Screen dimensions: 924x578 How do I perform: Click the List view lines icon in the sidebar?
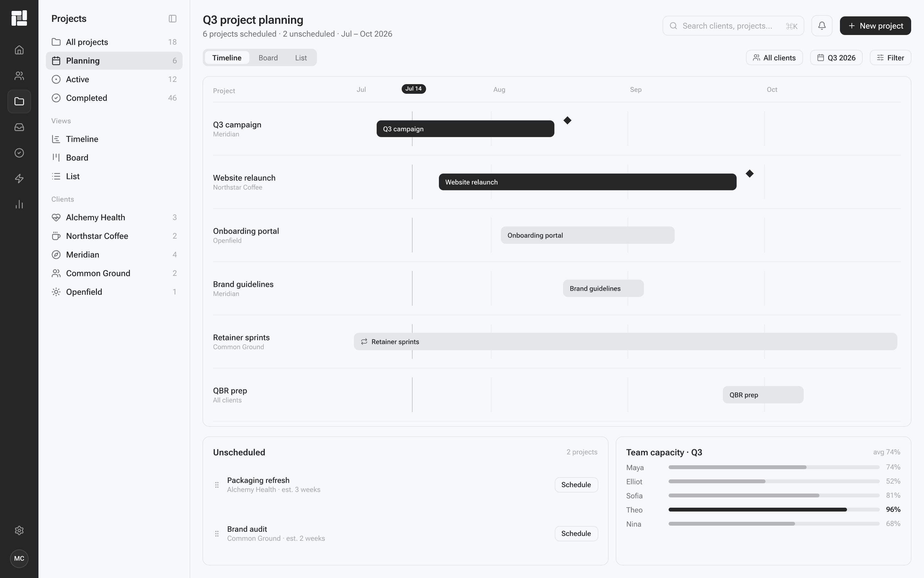coord(56,176)
